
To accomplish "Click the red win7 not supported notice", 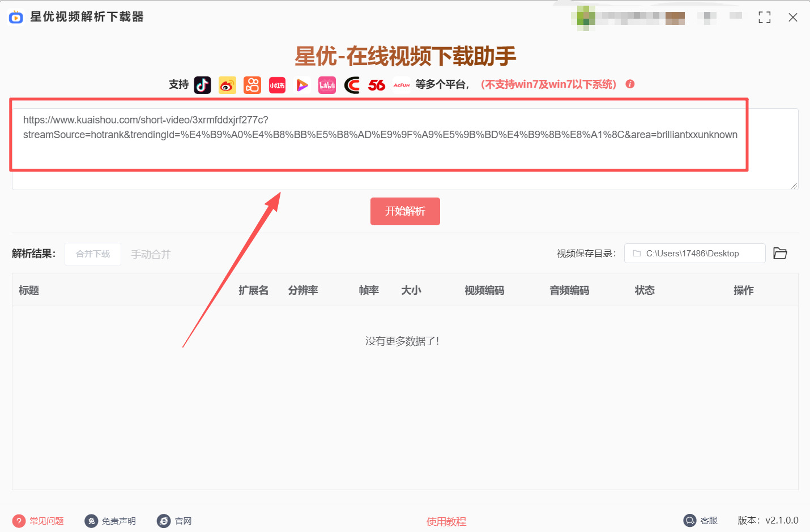I will [548, 84].
